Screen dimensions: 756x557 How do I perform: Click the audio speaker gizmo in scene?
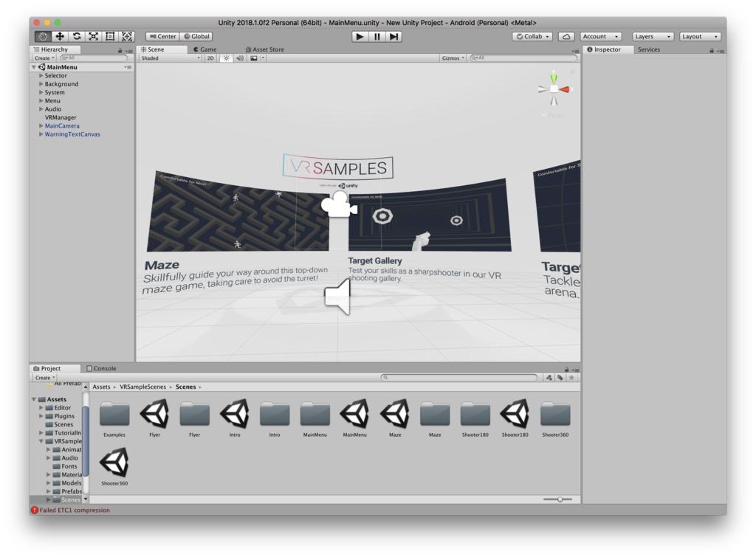pos(337,297)
